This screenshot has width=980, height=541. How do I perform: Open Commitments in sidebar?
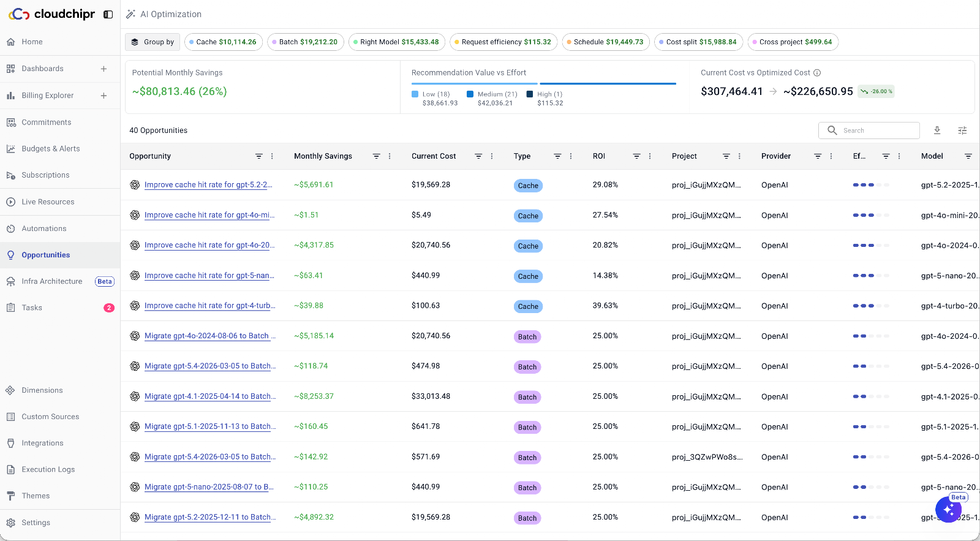pyautogui.click(x=60, y=123)
